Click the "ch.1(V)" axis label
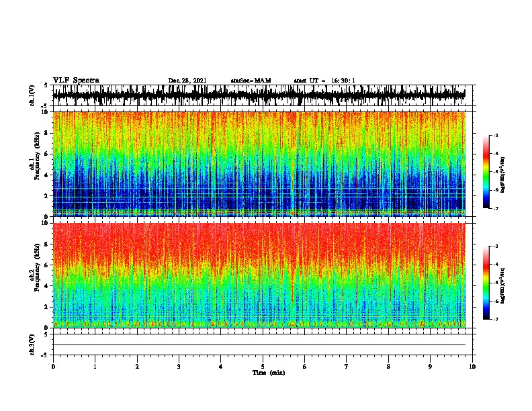This screenshot has width=532, height=411. pos(32,95)
